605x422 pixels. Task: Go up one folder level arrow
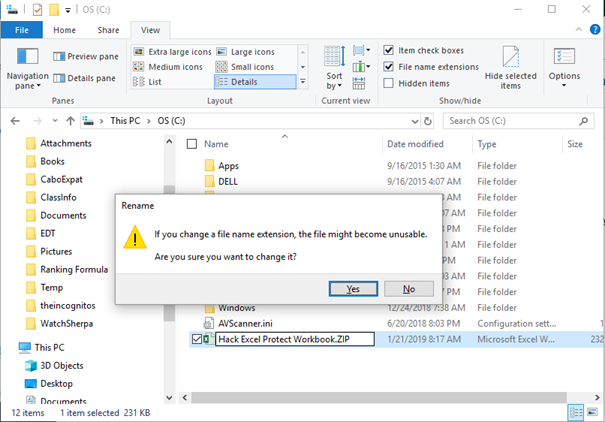tap(70, 121)
